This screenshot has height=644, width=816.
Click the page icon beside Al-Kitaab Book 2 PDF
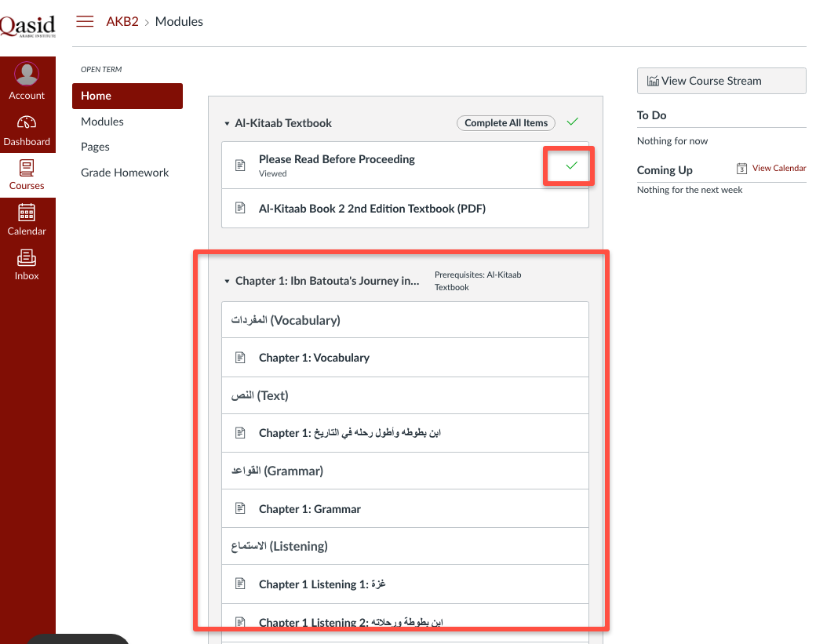pyautogui.click(x=240, y=208)
